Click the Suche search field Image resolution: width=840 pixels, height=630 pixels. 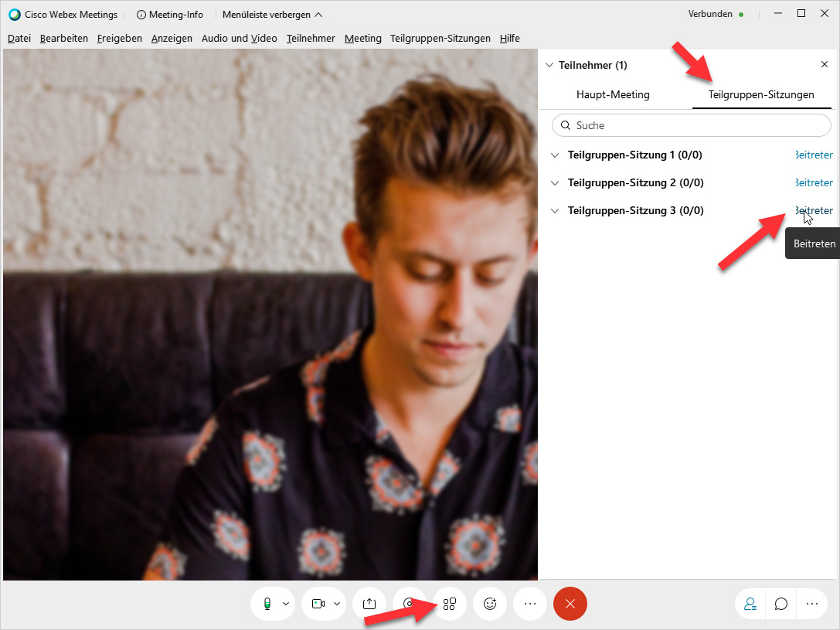[691, 126]
